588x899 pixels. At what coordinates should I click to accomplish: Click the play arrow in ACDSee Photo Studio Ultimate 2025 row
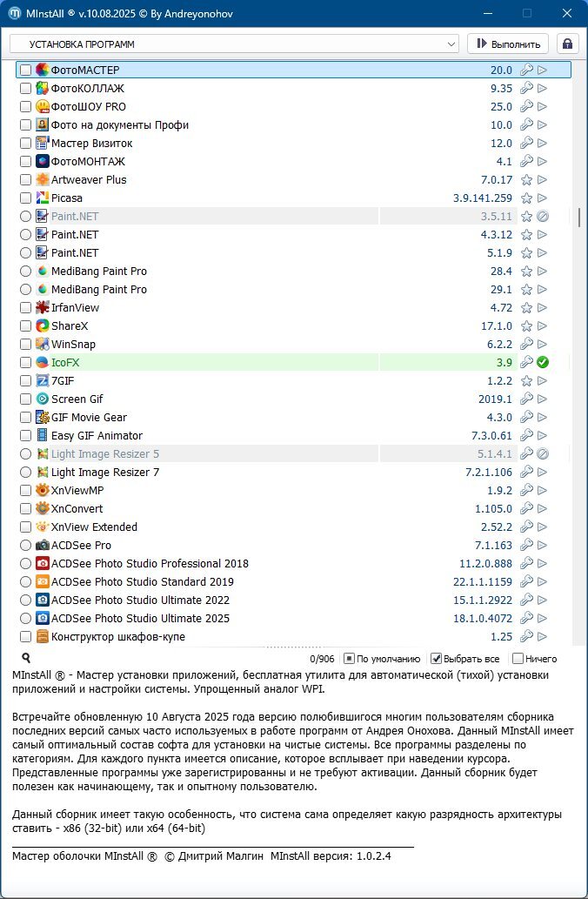pos(543,618)
